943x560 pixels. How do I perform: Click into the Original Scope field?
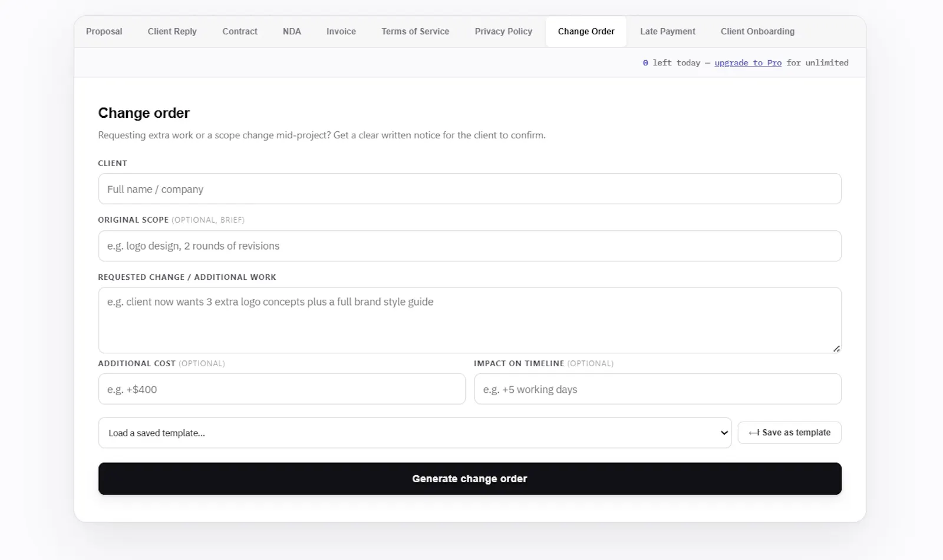tap(470, 246)
